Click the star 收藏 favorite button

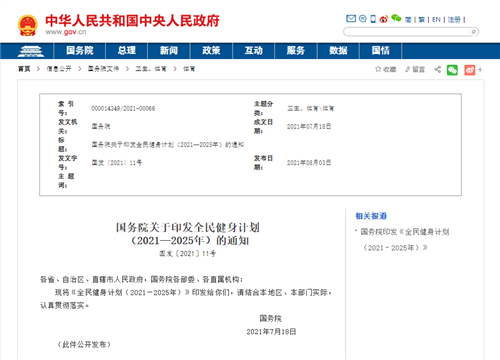[386, 69]
